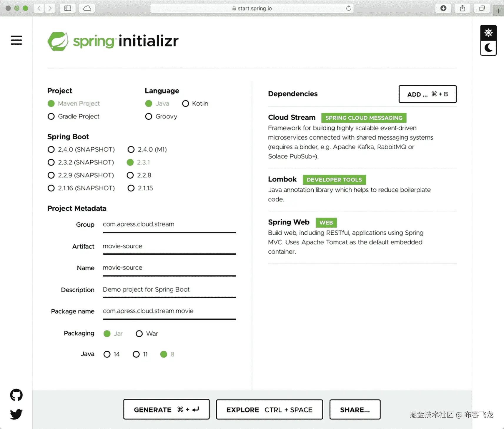The image size is (504, 429).
Task: Go forward in Safari
Action: tap(50, 8)
